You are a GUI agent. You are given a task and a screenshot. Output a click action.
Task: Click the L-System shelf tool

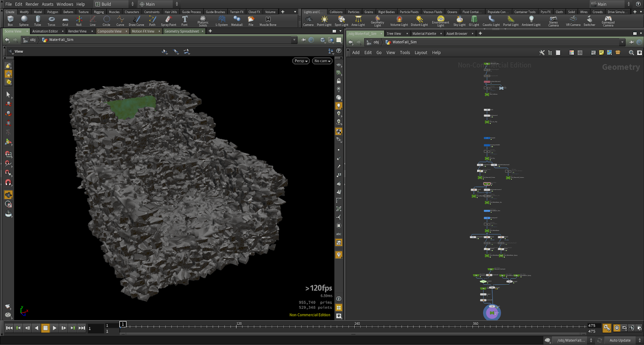coord(221,21)
